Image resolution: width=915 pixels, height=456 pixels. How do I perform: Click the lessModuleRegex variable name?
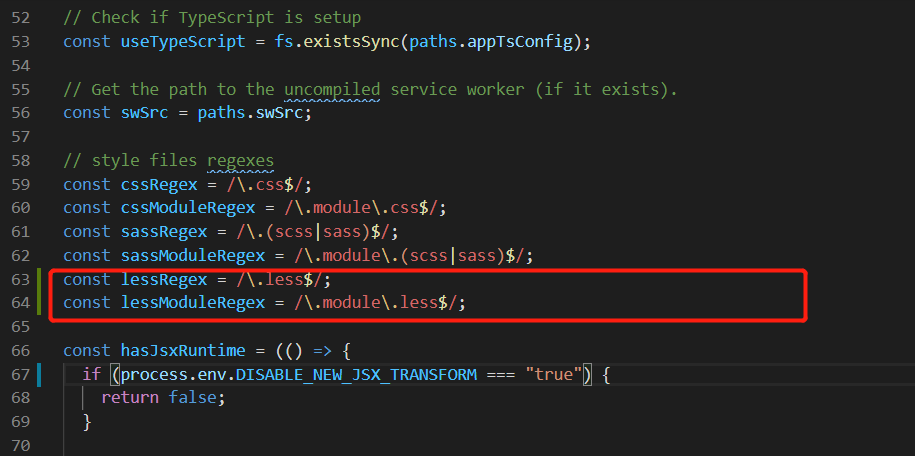[x=193, y=304]
